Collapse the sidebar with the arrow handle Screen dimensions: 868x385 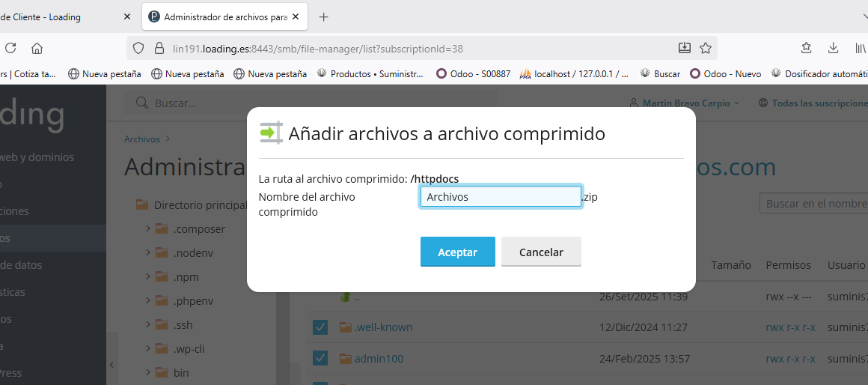coord(111,365)
